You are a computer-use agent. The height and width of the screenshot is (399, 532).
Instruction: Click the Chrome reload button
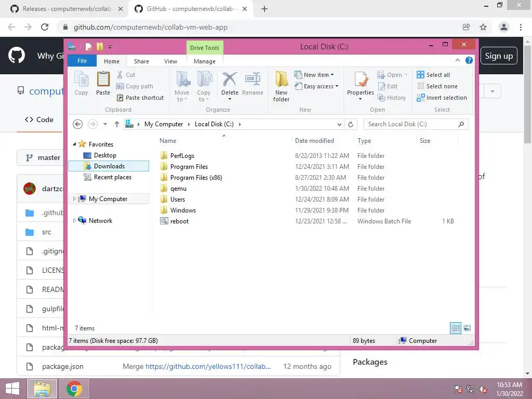pos(45,27)
